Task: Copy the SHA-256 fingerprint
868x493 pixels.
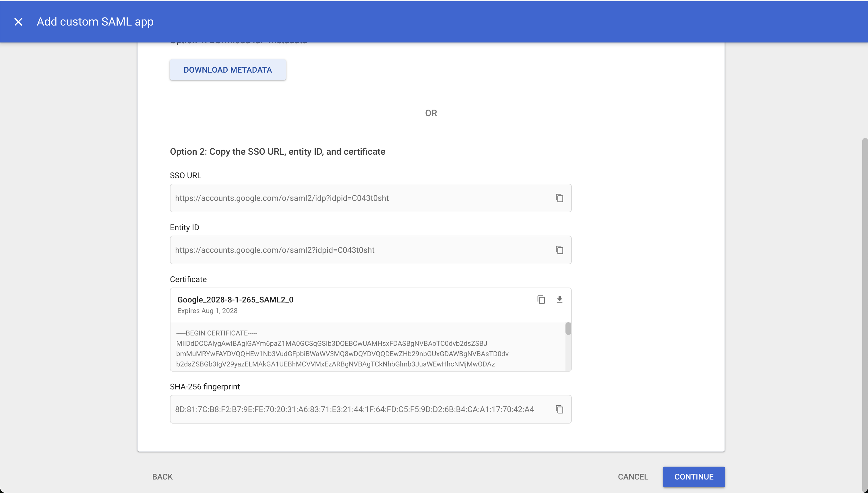Action: coord(559,409)
